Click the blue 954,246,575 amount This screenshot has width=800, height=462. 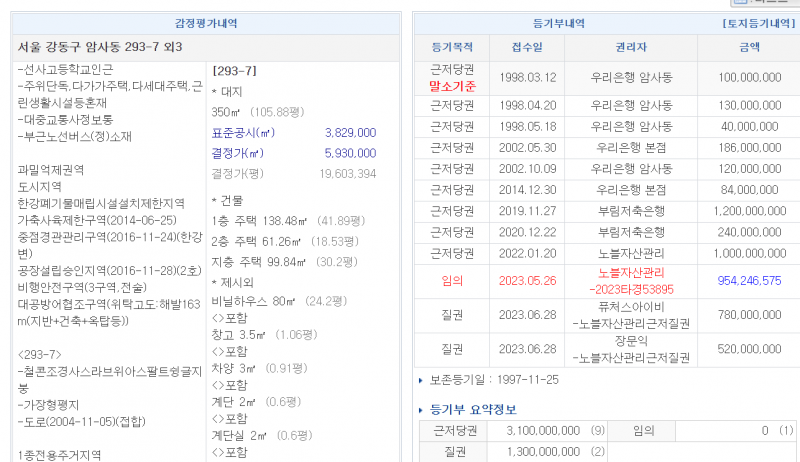(748, 281)
